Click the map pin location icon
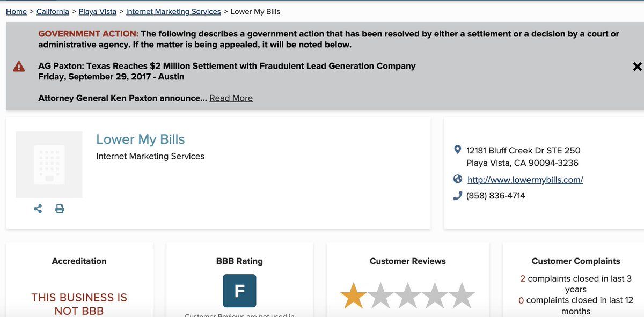The image size is (644, 317). [x=457, y=150]
